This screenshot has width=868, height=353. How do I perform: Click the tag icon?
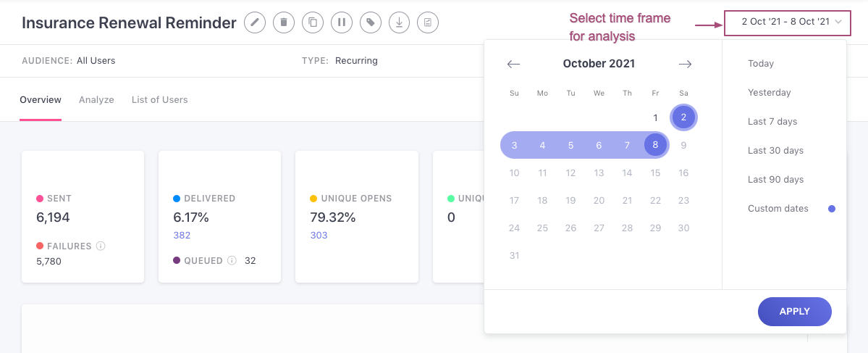click(x=371, y=22)
